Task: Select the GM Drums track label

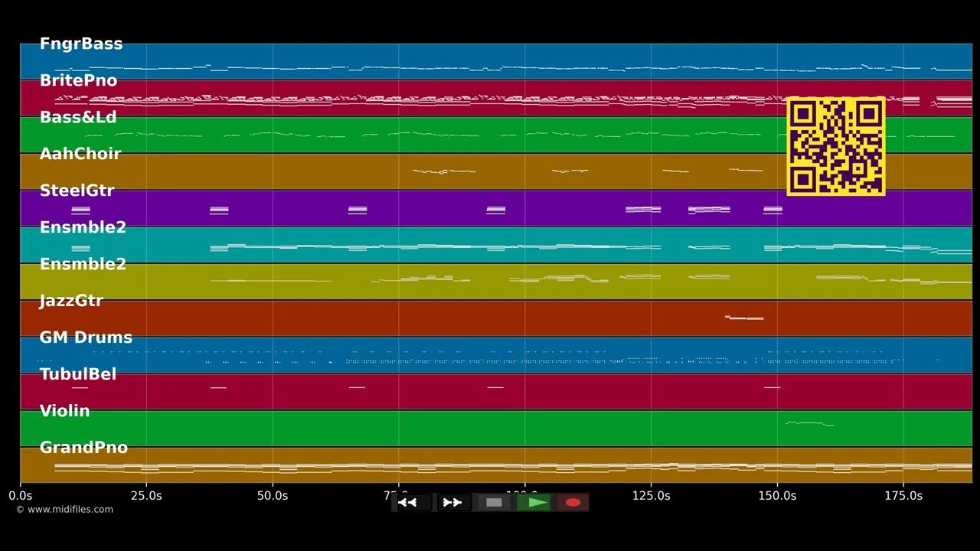Action: [86, 337]
